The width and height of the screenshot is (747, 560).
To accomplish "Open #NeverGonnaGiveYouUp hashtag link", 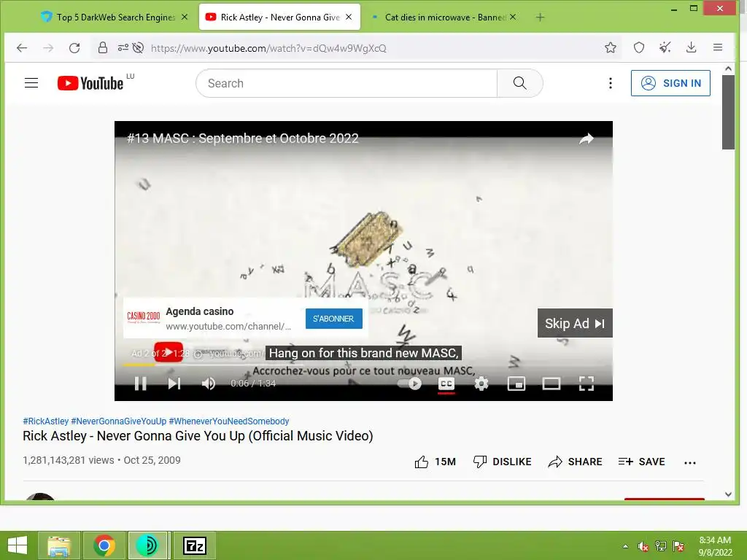I will (119, 421).
